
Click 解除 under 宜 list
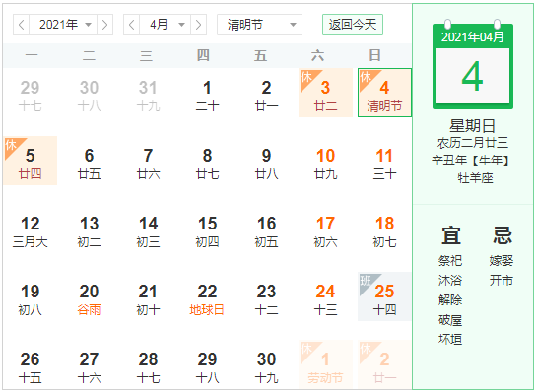pos(450,299)
